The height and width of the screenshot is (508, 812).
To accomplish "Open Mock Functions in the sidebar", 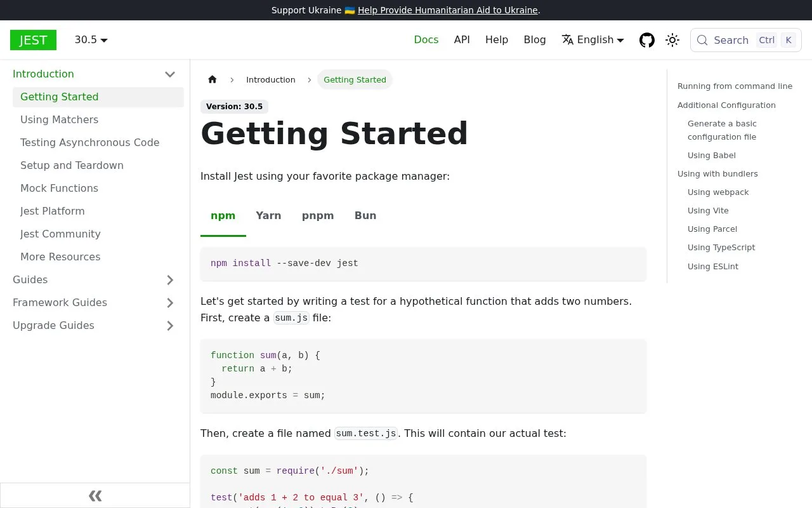I will point(98,189).
